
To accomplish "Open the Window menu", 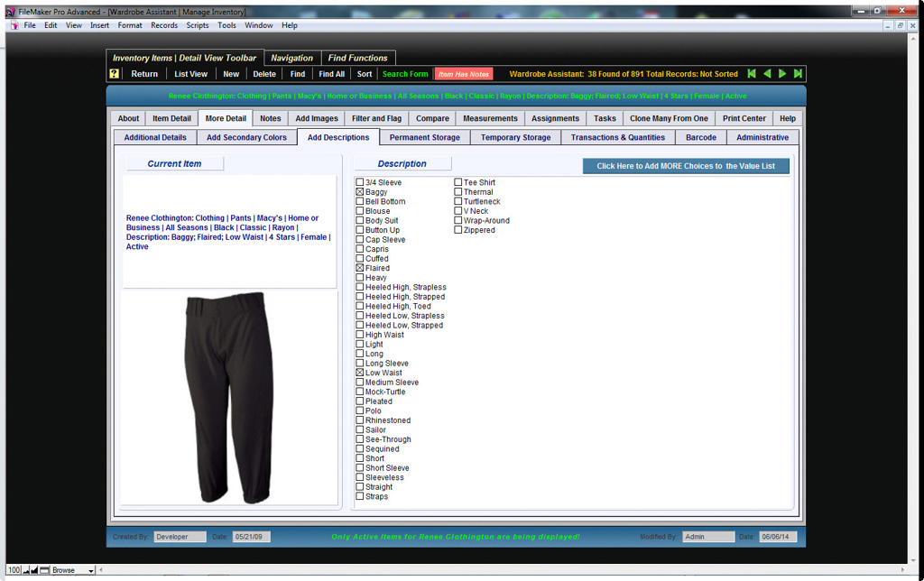I will (x=259, y=25).
